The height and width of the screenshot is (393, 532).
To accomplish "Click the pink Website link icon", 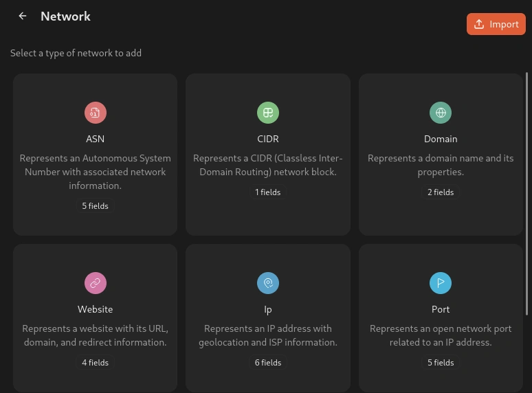I will coord(96,283).
